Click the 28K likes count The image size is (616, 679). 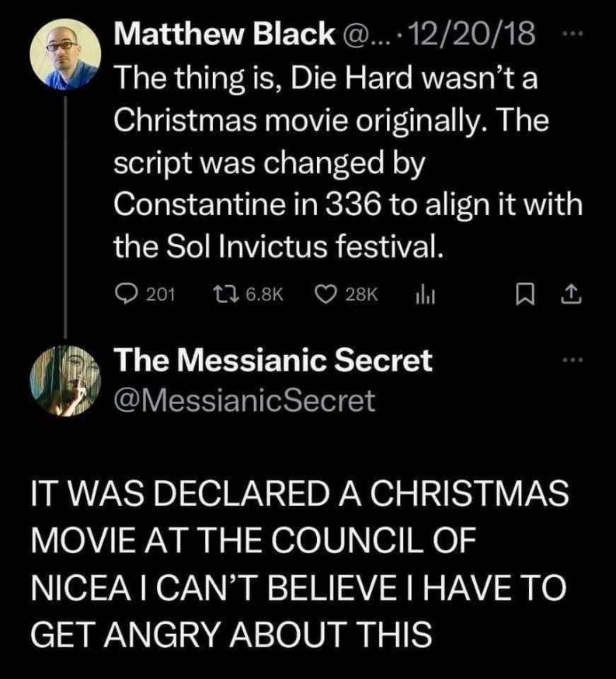(x=360, y=294)
